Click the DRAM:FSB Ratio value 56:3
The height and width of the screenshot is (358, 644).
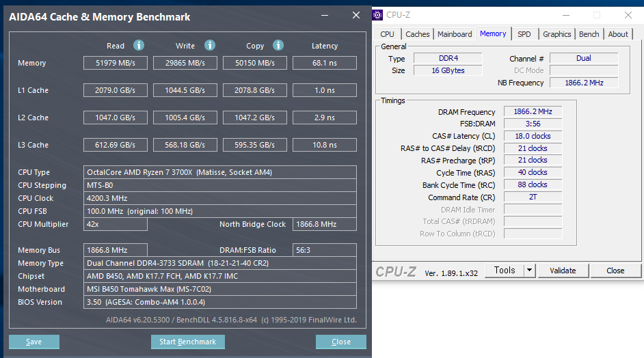click(325, 250)
